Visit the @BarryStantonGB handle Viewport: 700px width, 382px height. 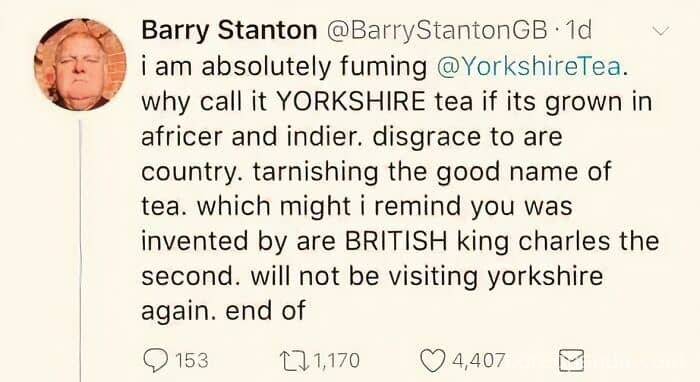coord(437,30)
